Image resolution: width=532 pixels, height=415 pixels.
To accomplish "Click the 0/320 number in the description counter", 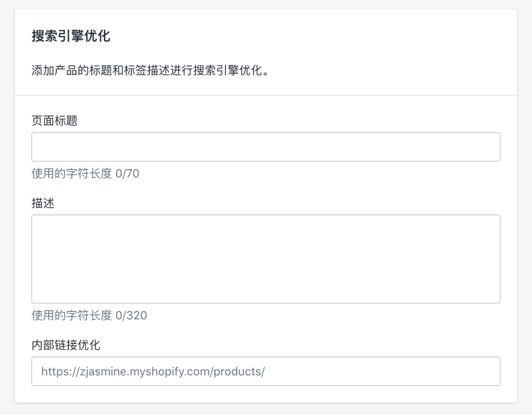I will pos(132,315).
